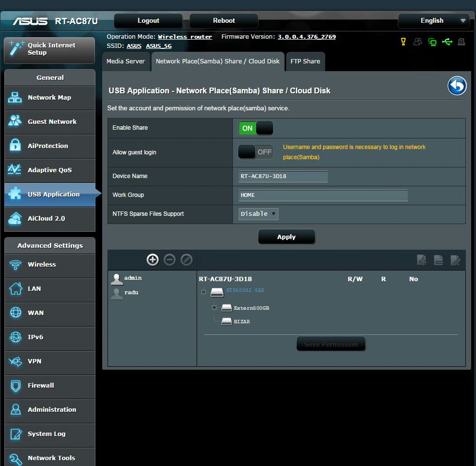Select Network Place(Samba) Share / Cloud Disk tab

click(x=217, y=61)
